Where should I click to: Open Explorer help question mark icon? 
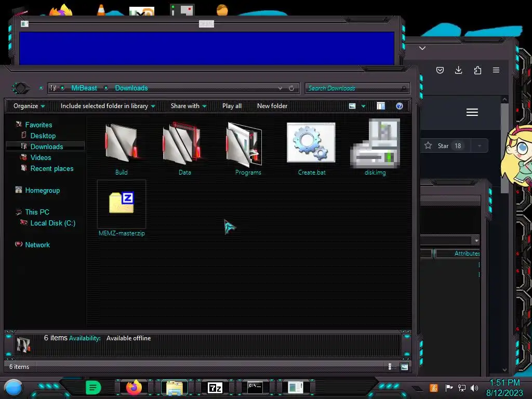pyautogui.click(x=400, y=106)
